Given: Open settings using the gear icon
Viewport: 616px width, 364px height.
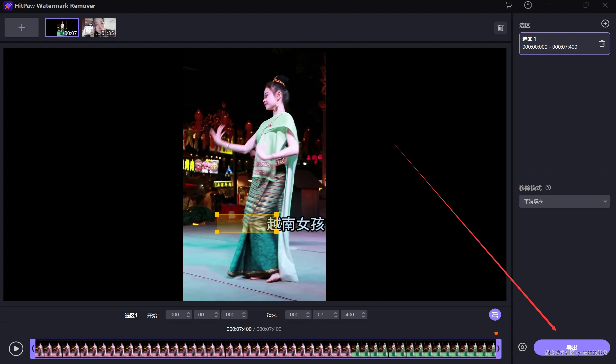Looking at the screenshot, I should coord(522,347).
